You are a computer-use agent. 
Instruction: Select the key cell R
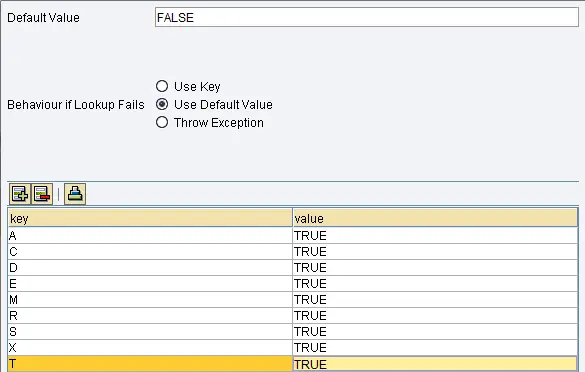tap(150, 316)
